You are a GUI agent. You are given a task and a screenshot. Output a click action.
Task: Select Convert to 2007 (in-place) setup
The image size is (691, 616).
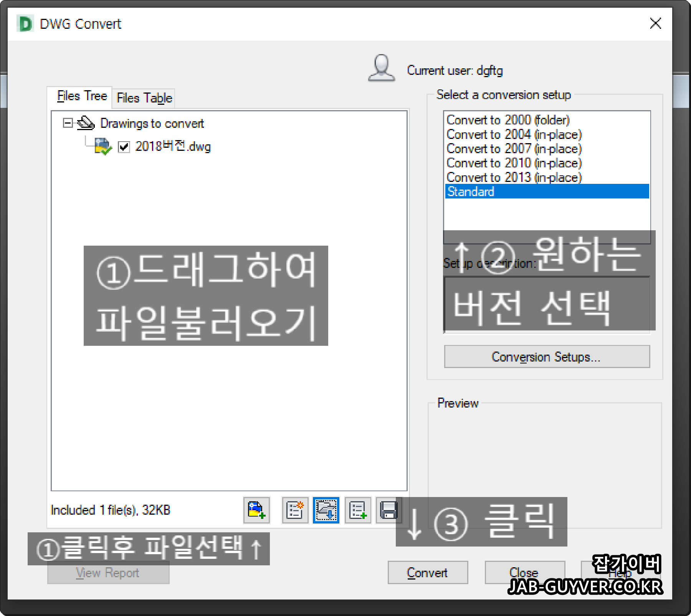[x=547, y=149]
